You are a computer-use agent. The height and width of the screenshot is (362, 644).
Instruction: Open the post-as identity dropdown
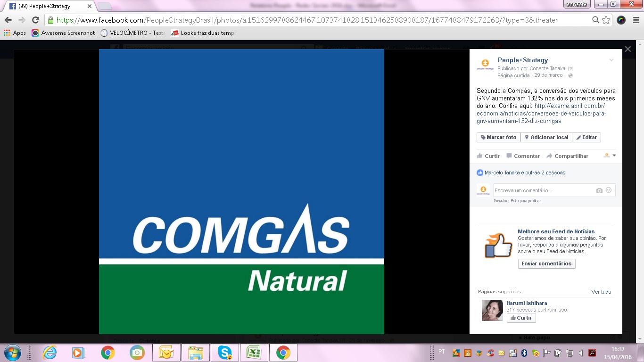(x=610, y=156)
